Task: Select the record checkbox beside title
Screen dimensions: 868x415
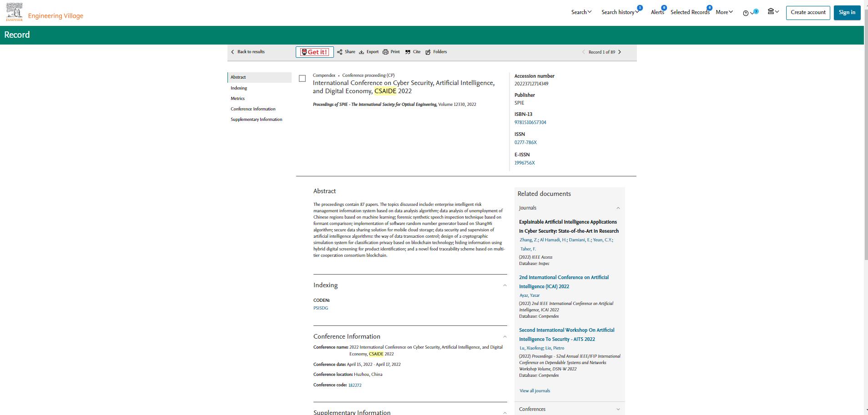Action: coord(302,79)
